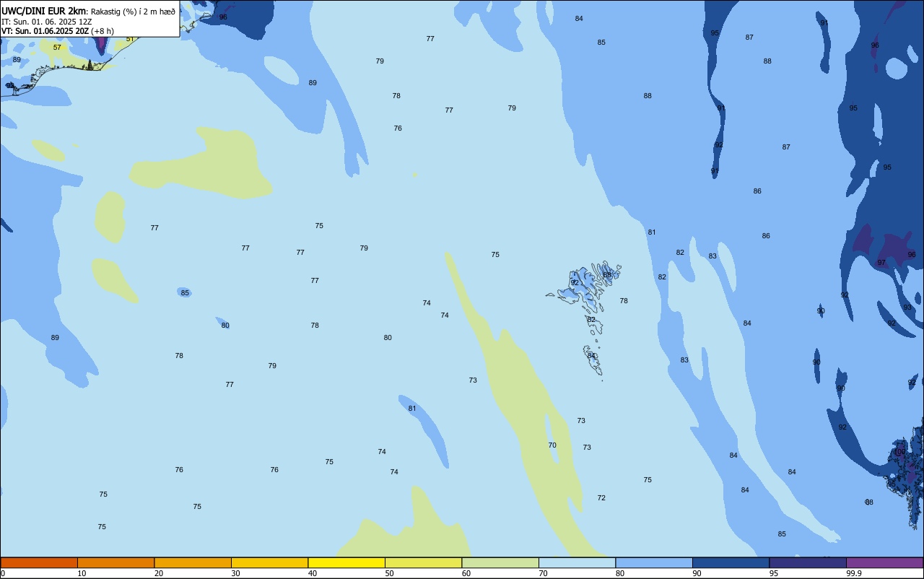Click the humidity value '72' on the map
Image resolution: width=924 pixels, height=579 pixels.
point(601,498)
